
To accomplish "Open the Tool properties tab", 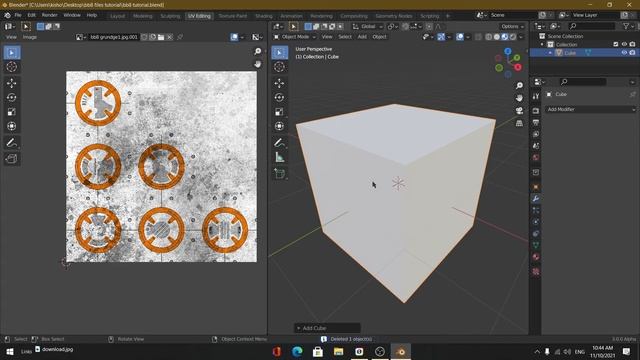I will 536,96.
